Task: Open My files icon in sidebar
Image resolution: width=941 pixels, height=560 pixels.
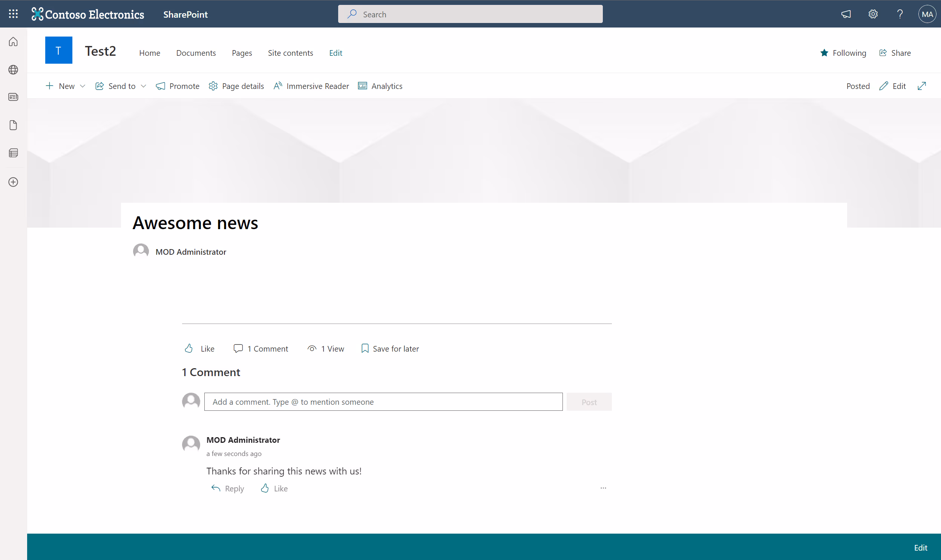Action: [13, 125]
